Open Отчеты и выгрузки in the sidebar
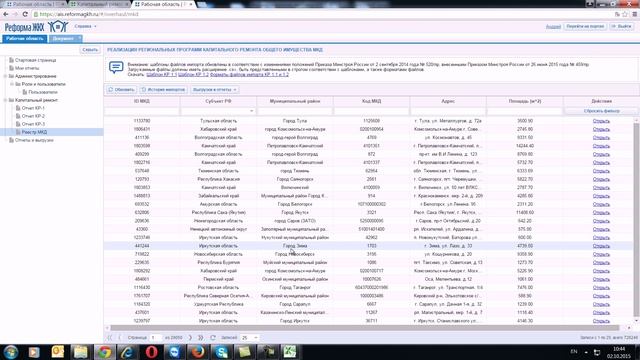Image resolution: width=640 pixels, height=360 pixels. coord(34,140)
